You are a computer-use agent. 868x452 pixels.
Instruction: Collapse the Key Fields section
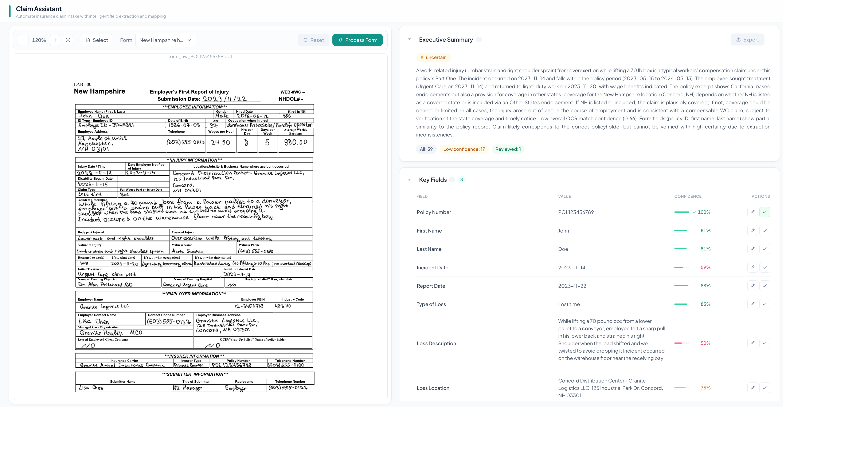pos(409,179)
